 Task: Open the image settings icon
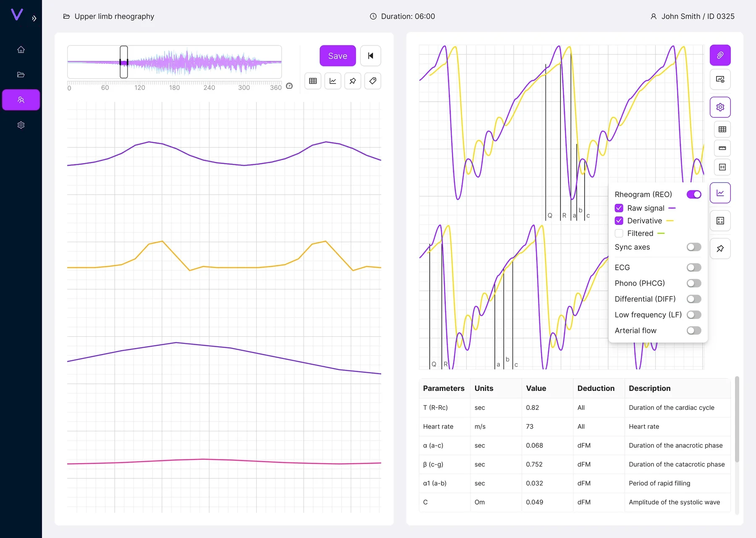tap(720, 79)
